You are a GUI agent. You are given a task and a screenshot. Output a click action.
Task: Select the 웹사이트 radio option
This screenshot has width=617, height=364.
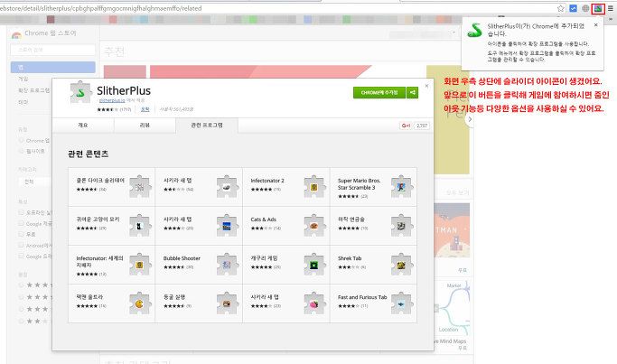coord(22,151)
